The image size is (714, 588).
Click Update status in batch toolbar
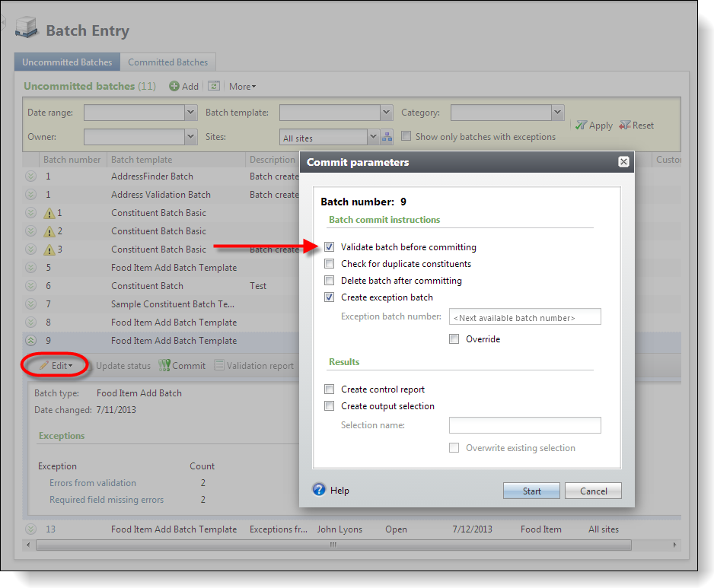[x=123, y=365]
